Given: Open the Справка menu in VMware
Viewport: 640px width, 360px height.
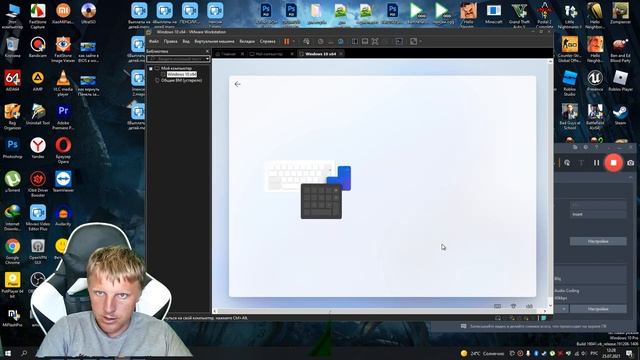Looking at the screenshot, I should [x=268, y=41].
